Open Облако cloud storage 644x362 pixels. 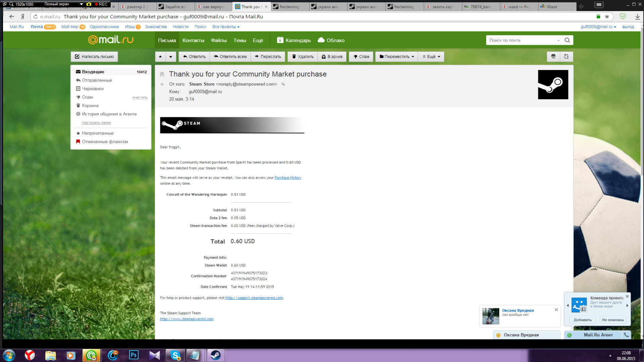pos(331,40)
